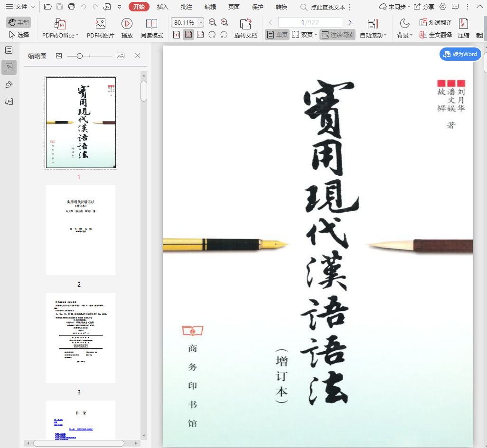Click the zoom out magnifier icon
The width and height of the screenshot is (487, 448).
(213, 22)
